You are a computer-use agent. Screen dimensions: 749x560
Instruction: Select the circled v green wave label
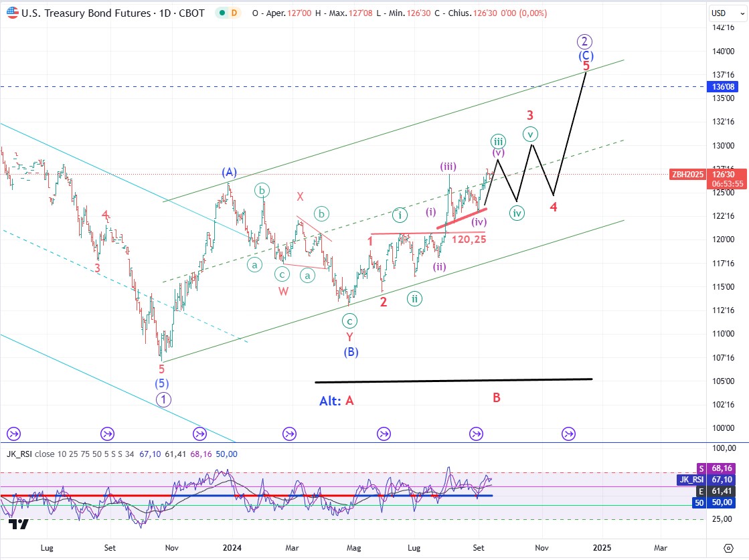point(530,134)
